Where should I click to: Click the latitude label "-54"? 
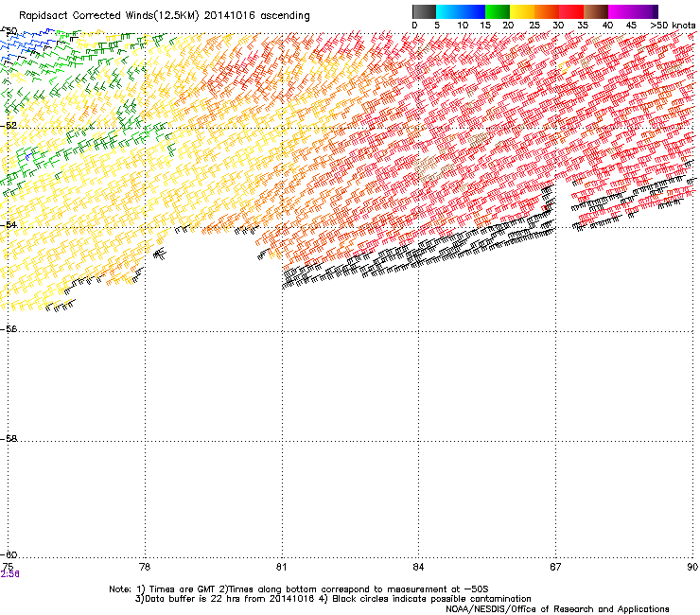pos(9,224)
